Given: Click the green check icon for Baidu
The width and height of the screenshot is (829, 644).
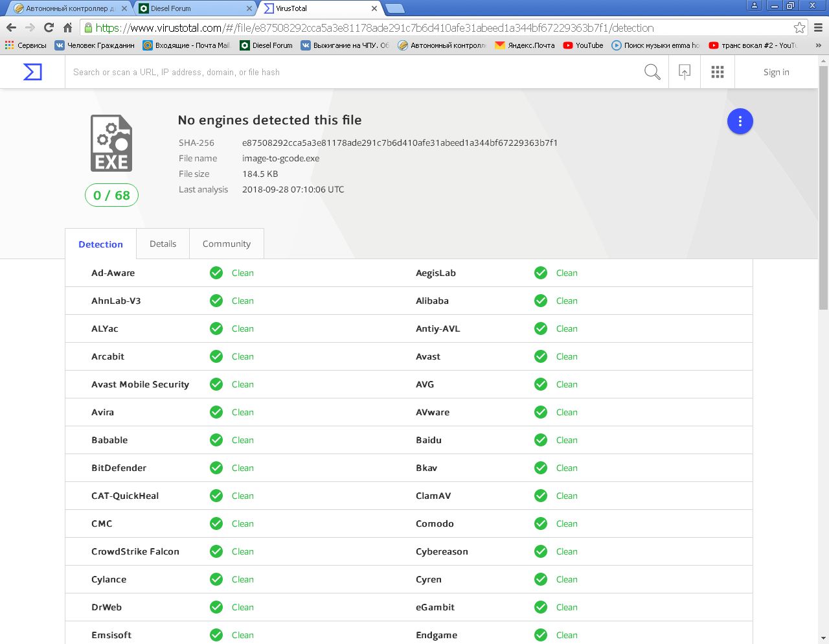Looking at the screenshot, I should (541, 440).
